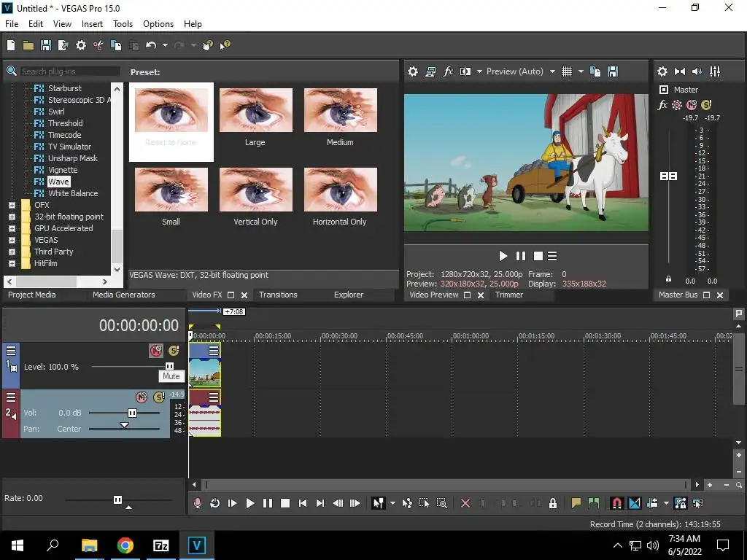Viewport: 747px width, 560px height.
Task: Copy preview snapshot to clipboard icon
Action: click(595, 71)
